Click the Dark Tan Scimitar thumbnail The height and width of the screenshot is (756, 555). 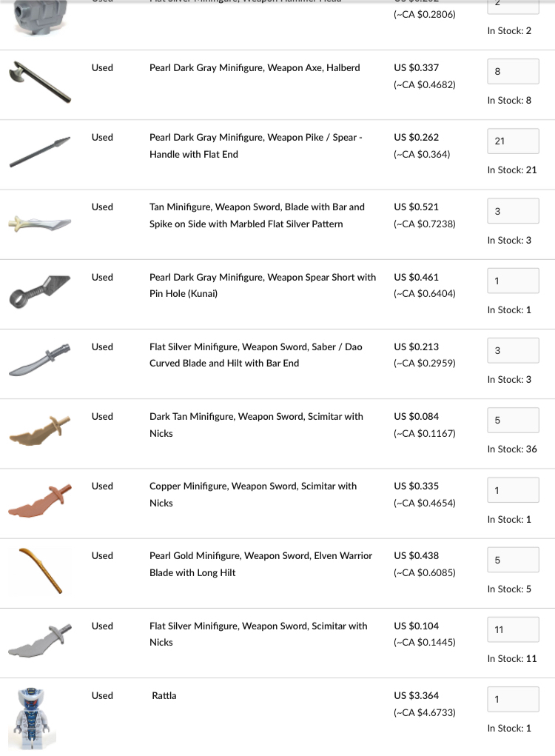coord(40,429)
